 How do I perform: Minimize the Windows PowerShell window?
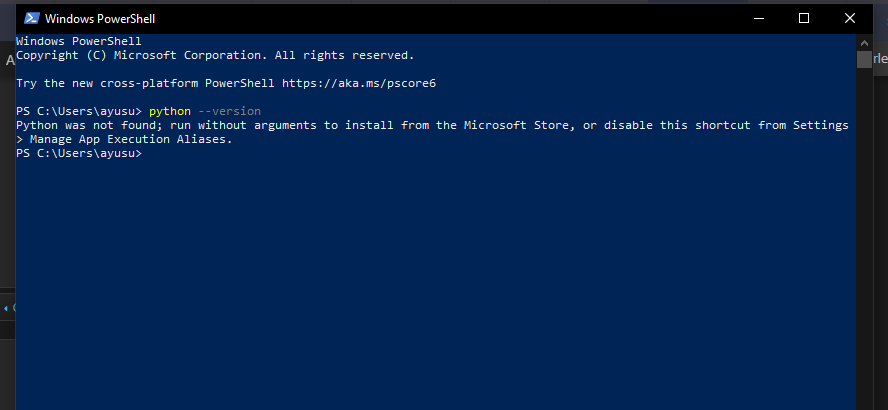click(755, 18)
